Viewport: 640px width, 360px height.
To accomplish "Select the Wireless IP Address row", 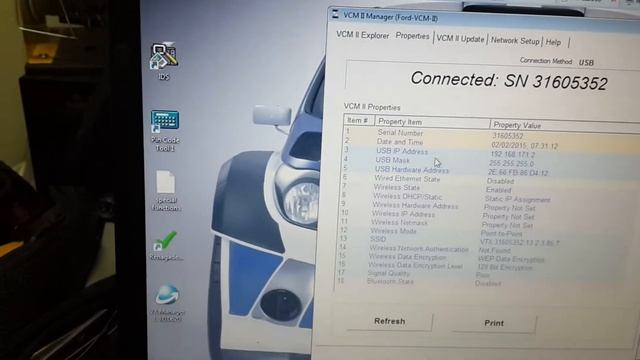I will 488,215.
